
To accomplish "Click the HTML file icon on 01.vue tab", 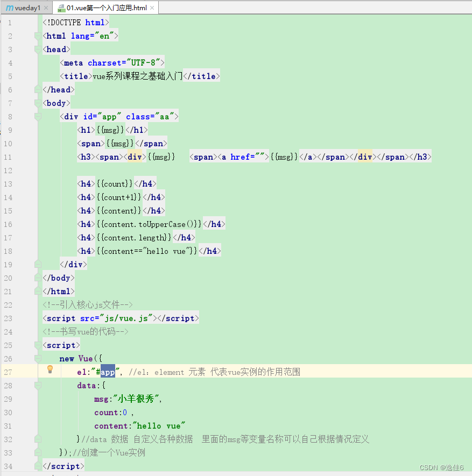I will [61, 8].
